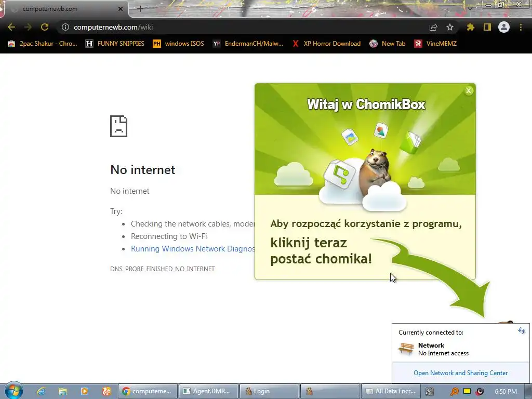Click the Show desktop strip beside the clock
532x399 pixels.
[527, 392]
